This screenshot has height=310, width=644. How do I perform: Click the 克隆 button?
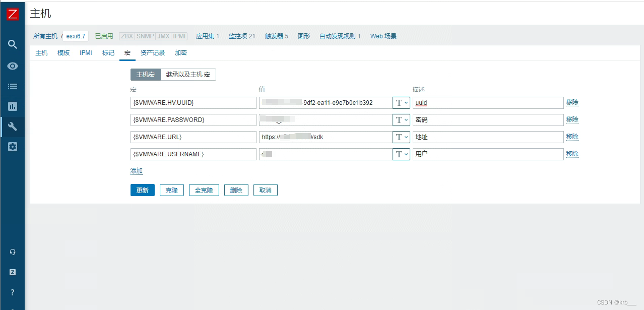pyautogui.click(x=172, y=190)
